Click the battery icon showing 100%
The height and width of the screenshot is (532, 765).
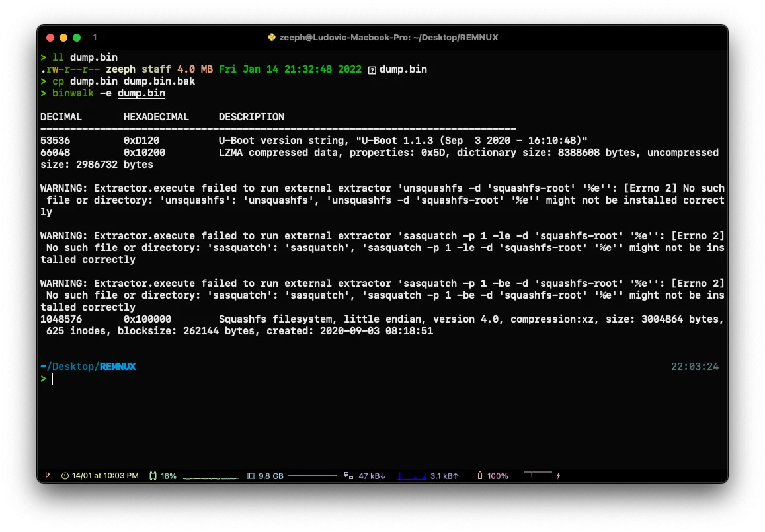point(480,476)
